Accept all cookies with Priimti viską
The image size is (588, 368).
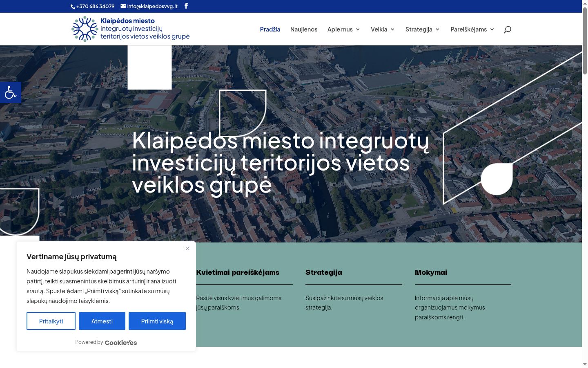point(157,321)
